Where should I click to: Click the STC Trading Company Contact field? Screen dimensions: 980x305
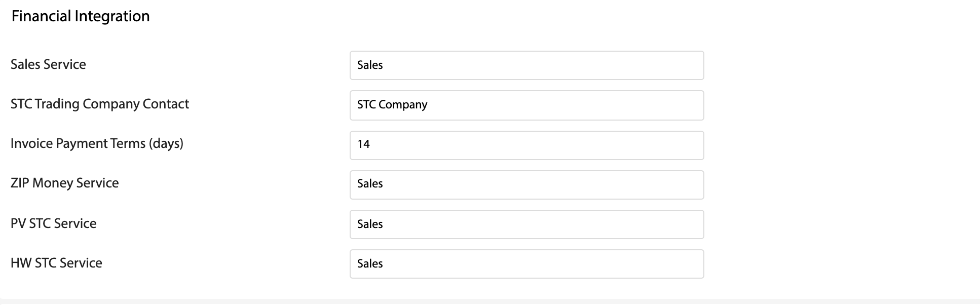(526, 105)
